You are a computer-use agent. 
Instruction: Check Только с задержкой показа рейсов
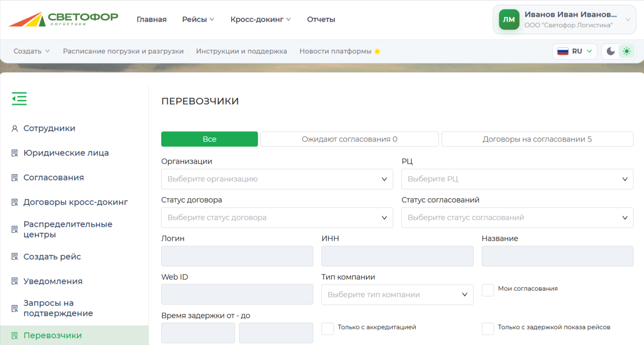pyautogui.click(x=488, y=329)
